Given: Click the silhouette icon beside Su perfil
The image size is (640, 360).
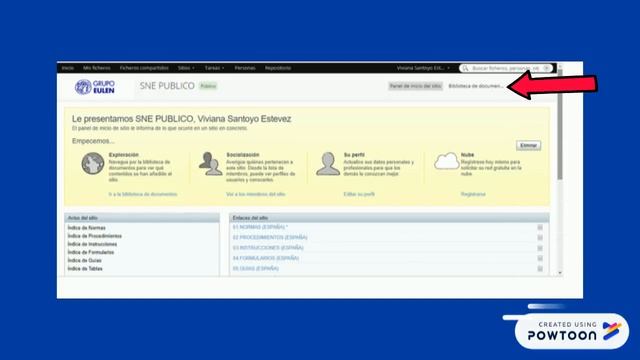Looking at the screenshot, I should 328,164.
